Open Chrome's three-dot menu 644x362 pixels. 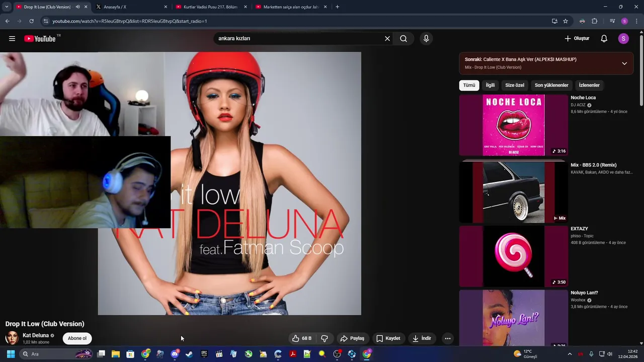(636, 21)
